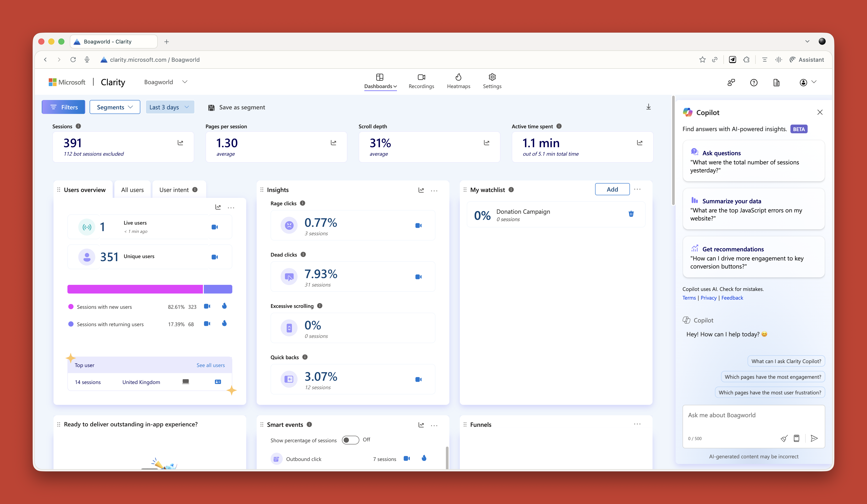View heatmap for sessions with new users

224,306
